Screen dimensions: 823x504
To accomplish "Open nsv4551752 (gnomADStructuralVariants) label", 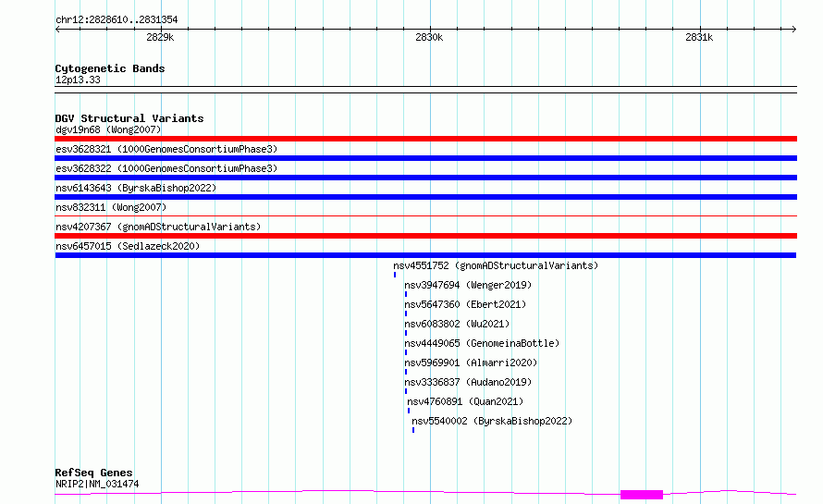I will point(496,265).
